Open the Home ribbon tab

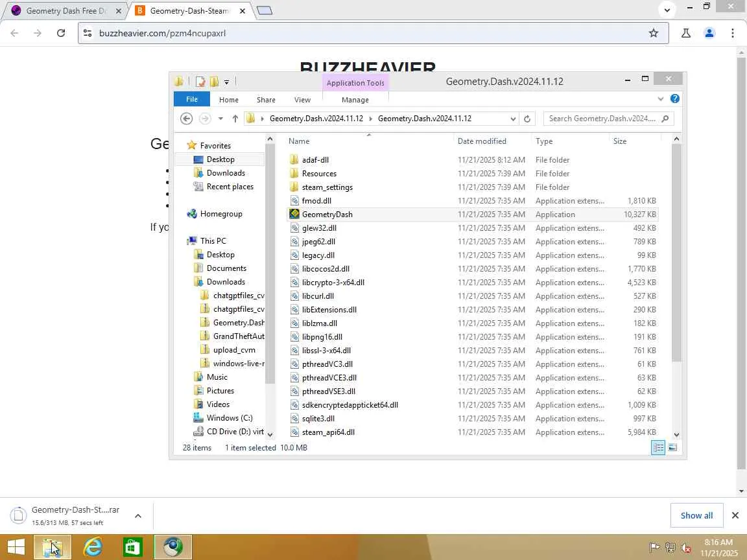point(229,100)
